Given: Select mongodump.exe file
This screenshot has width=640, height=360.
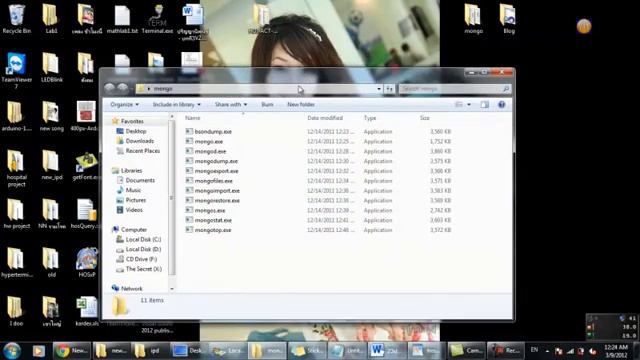Looking at the screenshot, I should (x=216, y=161).
